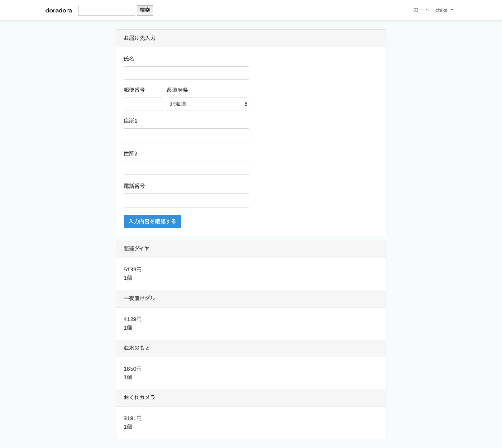Open the カート cart page

click(421, 10)
